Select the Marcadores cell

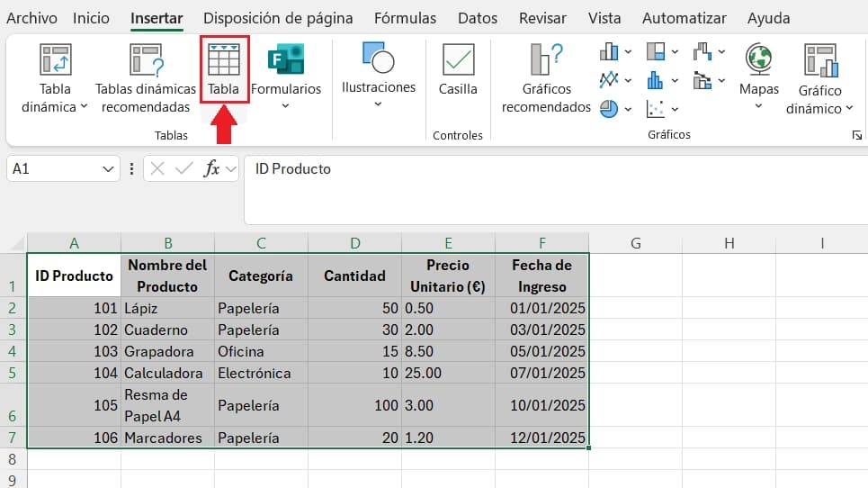pos(167,438)
